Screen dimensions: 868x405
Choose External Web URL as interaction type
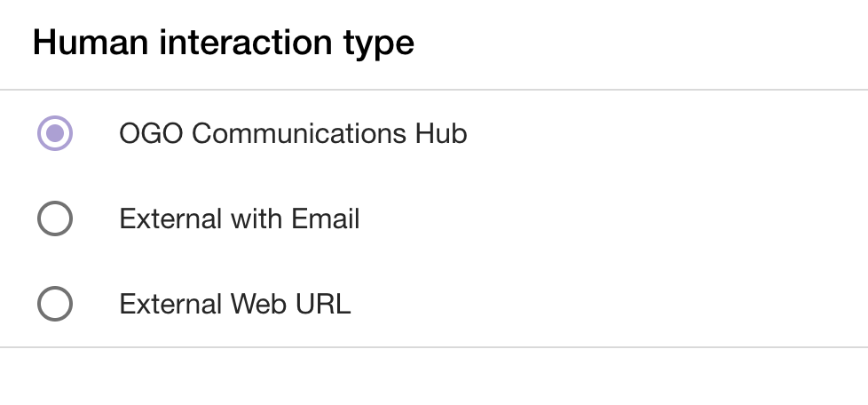[x=55, y=305]
